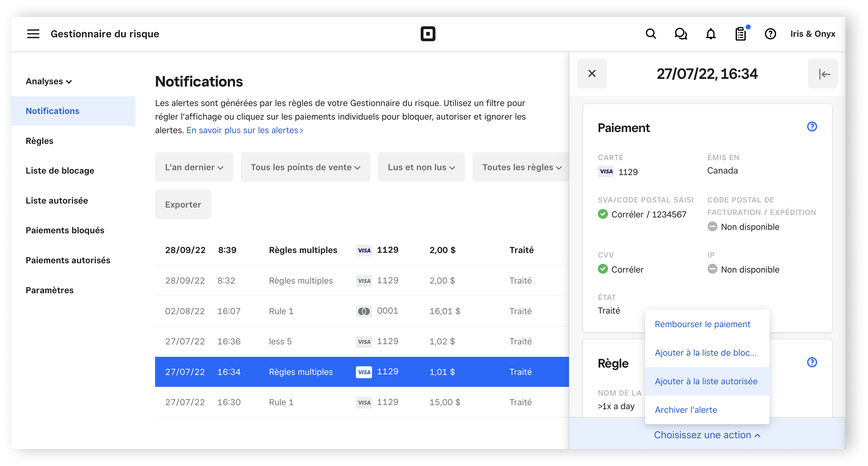Expand the 'L'an dernier' date filter dropdown
Image resolution: width=868 pixels, height=466 pixels.
pyautogui.click(x=194, y=167)
